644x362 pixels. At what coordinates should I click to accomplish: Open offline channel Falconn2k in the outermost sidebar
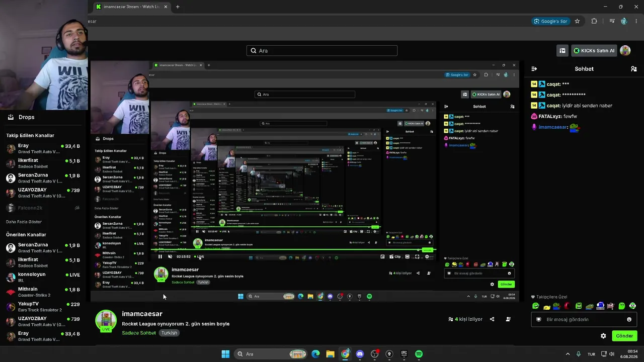tap(43, 208)
